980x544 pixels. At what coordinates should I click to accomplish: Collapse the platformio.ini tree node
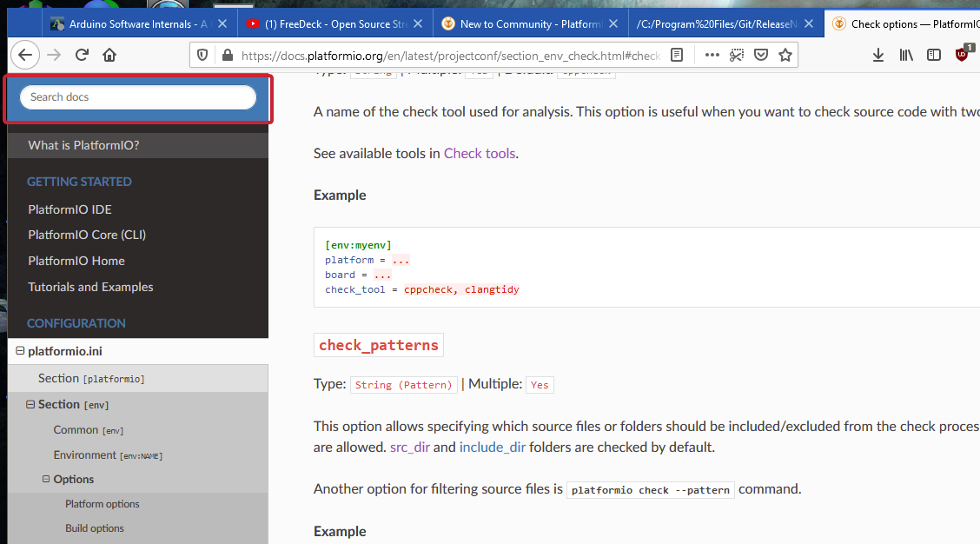point(20,351)
